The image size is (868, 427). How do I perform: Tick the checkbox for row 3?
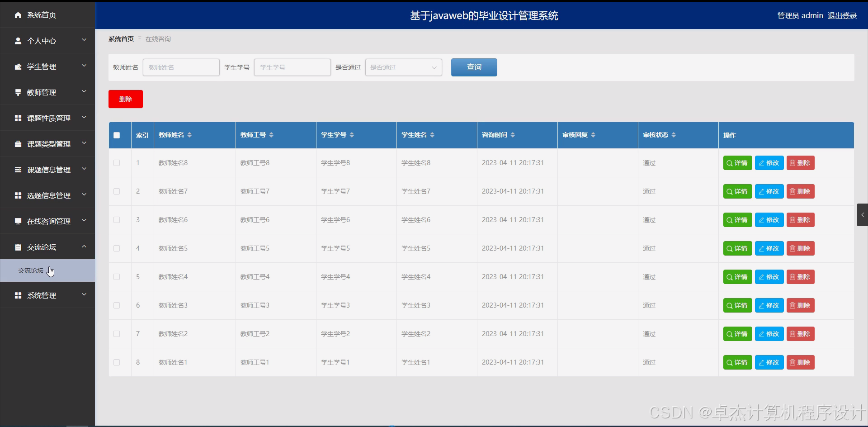[117, 220]
